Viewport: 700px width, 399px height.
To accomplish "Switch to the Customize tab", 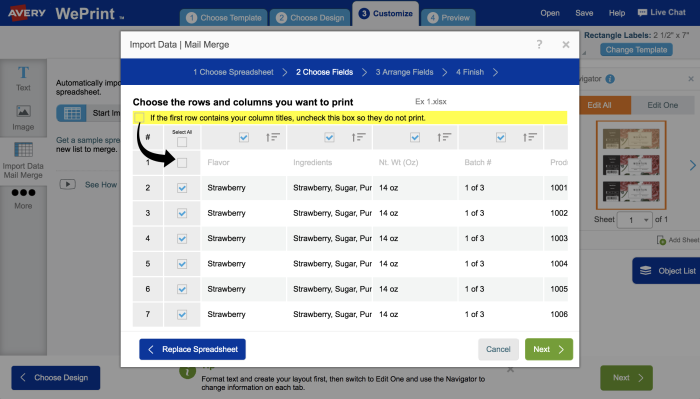I will click(x=386, y=13).
